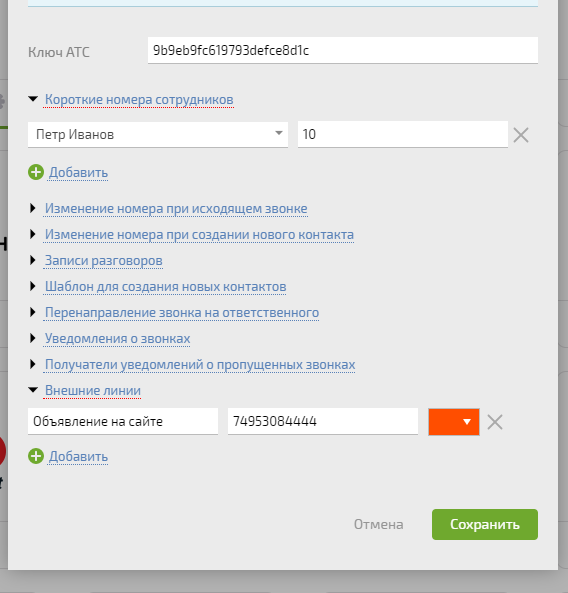
Task: Expand Шаблон для создания новых контактов
Action: (x=165, y=287)
